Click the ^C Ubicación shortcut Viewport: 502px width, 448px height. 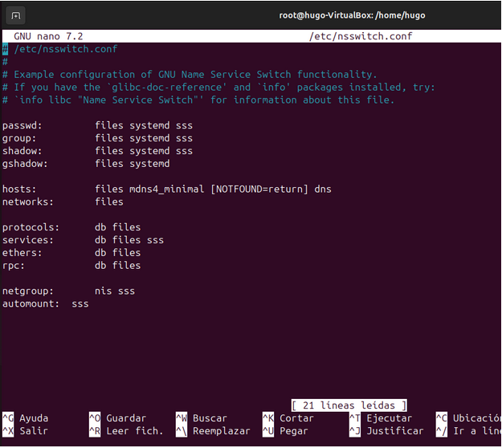468,418
